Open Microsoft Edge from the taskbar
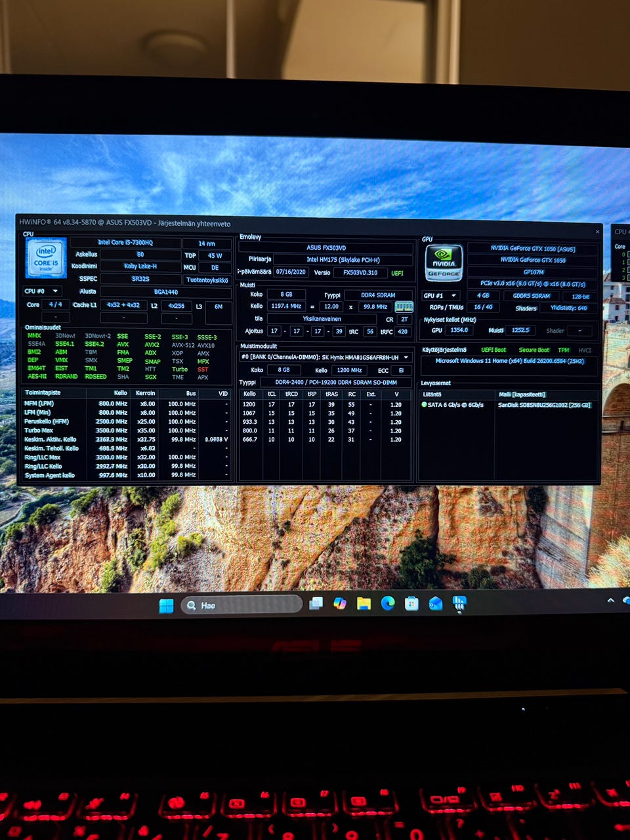630x840 pixels. [387, 603]
